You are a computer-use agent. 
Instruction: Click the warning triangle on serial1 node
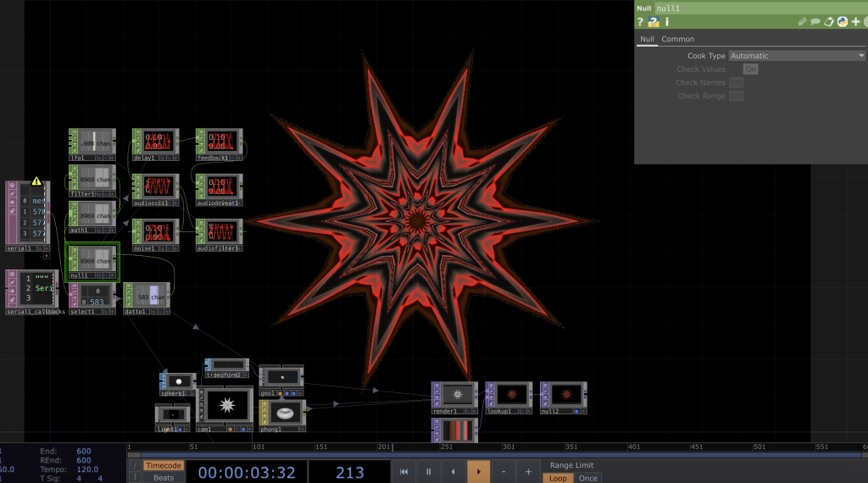pyautogui.click(x=36, y=180)
